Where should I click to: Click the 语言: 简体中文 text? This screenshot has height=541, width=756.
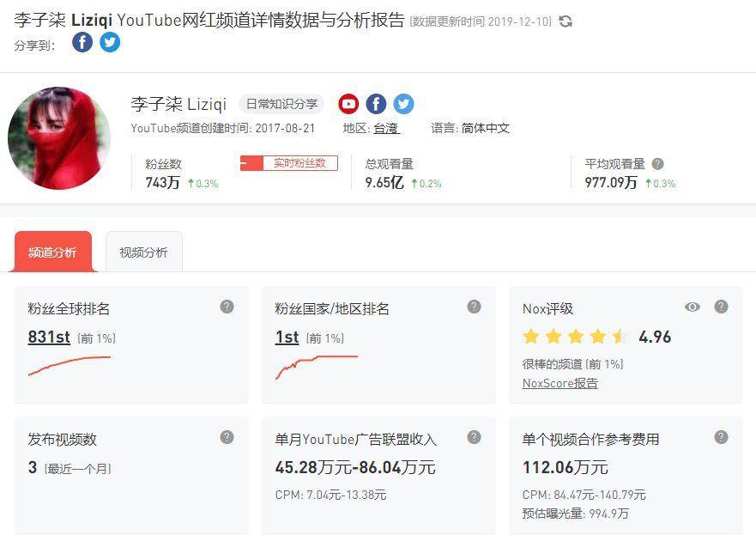(x=470, y=128)
